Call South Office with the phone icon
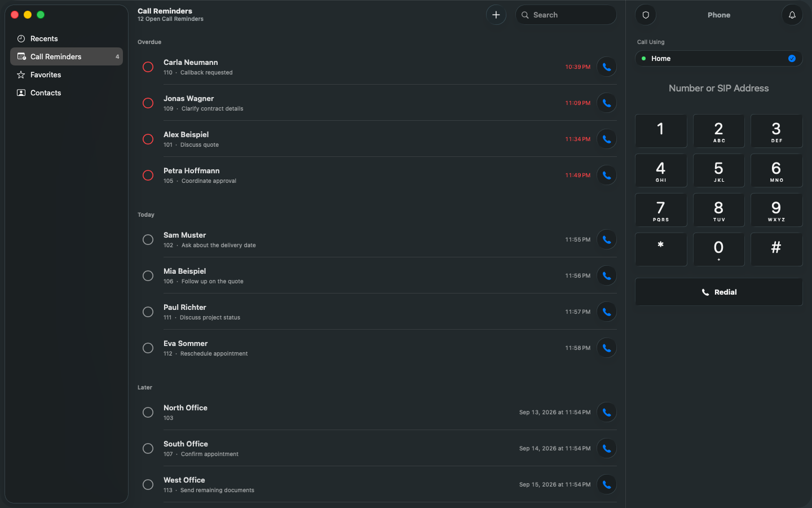The height and width of the screenshot is (508, 812). (x=607, y=448)
